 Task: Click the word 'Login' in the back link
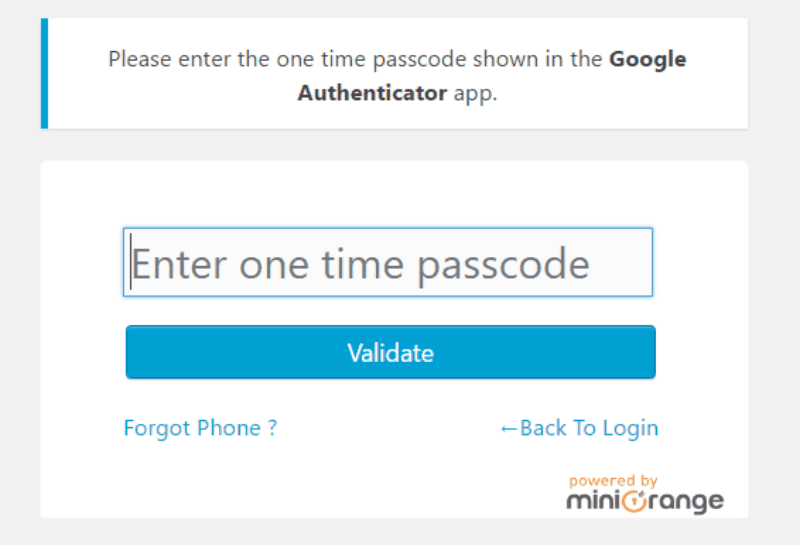point(631,429)
